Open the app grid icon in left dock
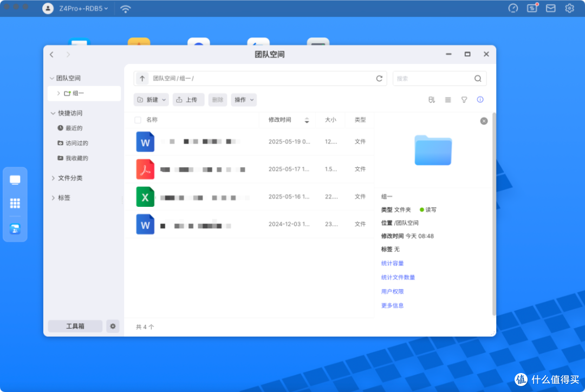Screen dimensions: 585x392 click(15, 203)
